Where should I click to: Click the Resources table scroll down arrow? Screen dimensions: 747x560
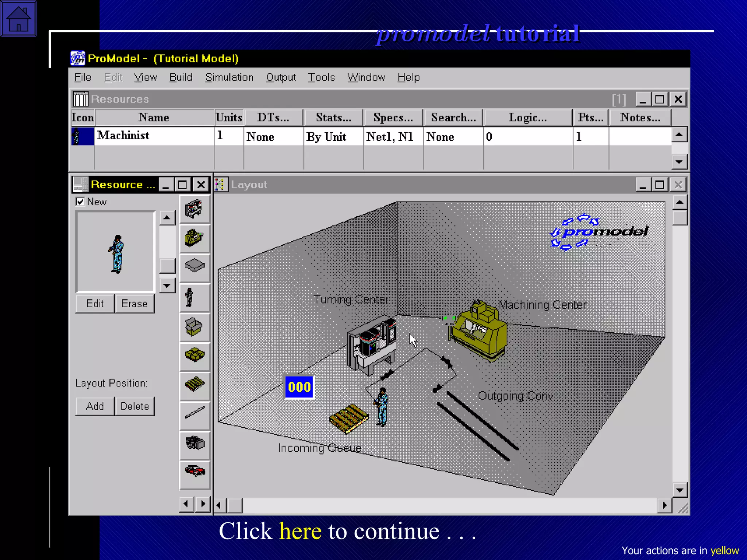pyautogui.click(x=679, y=162)
